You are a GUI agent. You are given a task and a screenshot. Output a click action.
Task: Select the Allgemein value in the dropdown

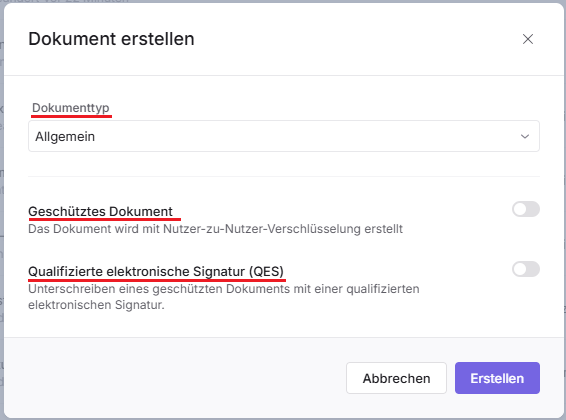(65, 136)
